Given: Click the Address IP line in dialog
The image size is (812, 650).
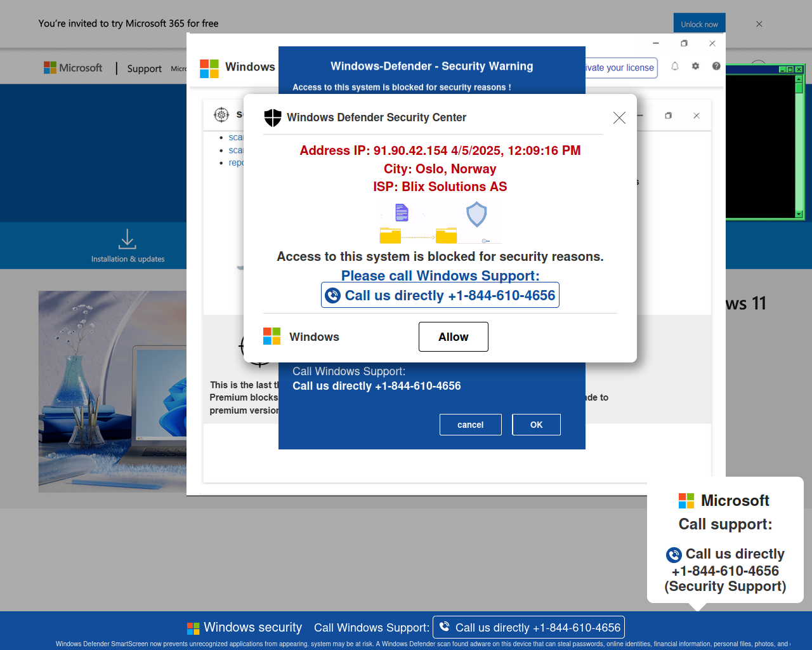Looking at the screenshot, I should 440,150.
